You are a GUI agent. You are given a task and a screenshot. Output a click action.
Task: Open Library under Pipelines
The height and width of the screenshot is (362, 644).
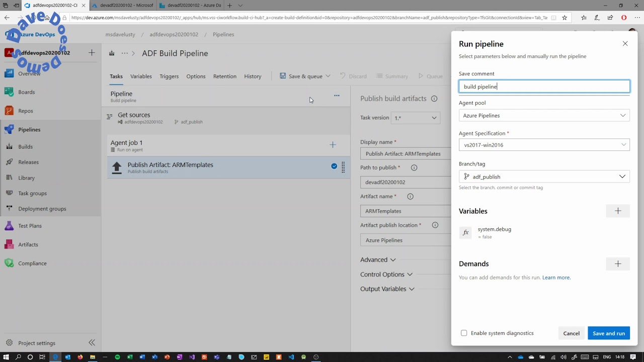pos(26,177)
